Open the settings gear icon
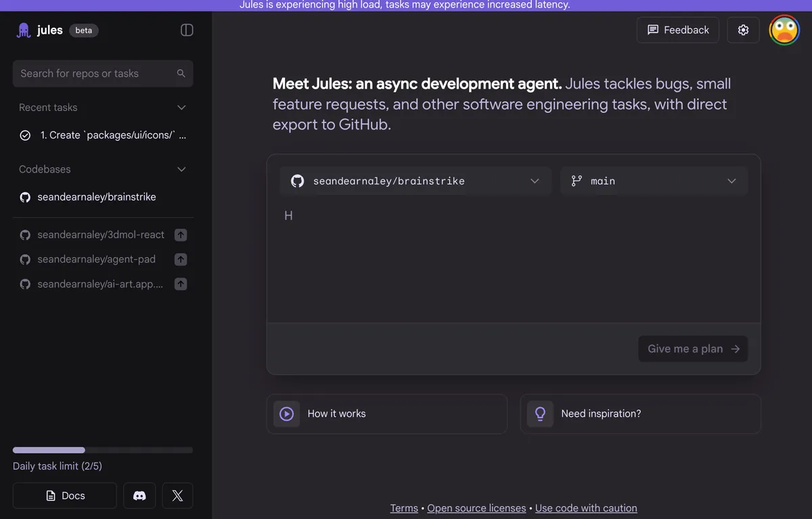This screenshot has height=519, width=812. [743, 30]
